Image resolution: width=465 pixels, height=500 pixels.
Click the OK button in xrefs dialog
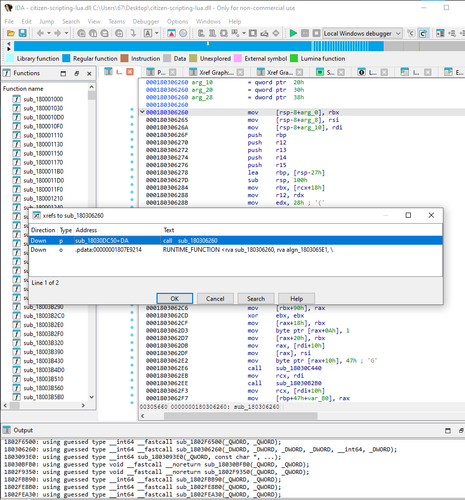click(x=175, y=299)
